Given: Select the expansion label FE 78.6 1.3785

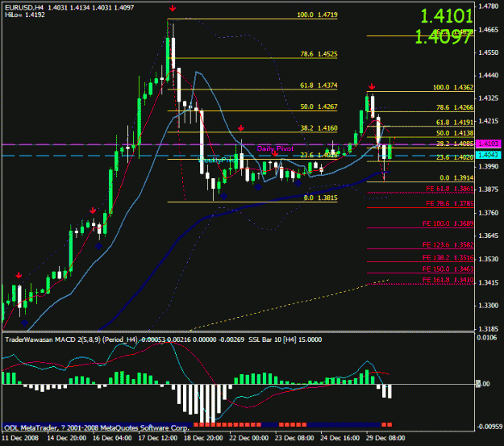Looking at the screenshot, I should point(450,203).
